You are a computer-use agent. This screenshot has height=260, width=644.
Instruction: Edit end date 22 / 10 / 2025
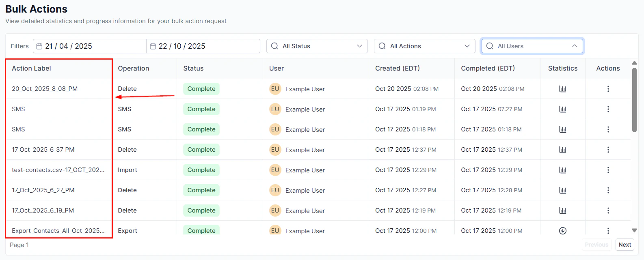pyautogui.click(x=203, y=46)
